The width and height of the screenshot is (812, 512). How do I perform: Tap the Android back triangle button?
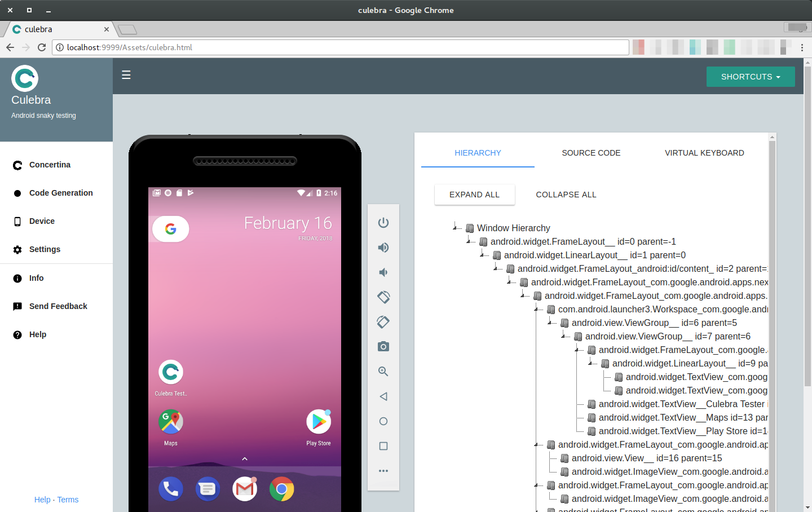[x=383, y=396]
